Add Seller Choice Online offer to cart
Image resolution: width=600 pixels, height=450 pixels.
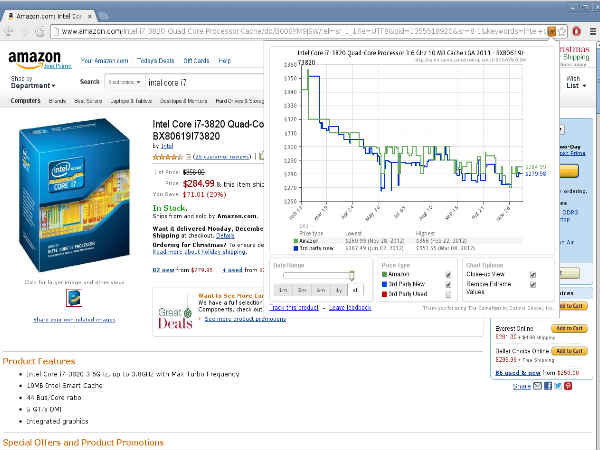click(x=569, y=351)
